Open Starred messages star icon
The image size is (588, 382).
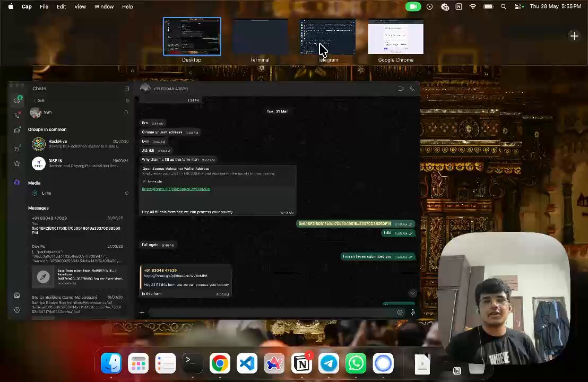point(17,163)
